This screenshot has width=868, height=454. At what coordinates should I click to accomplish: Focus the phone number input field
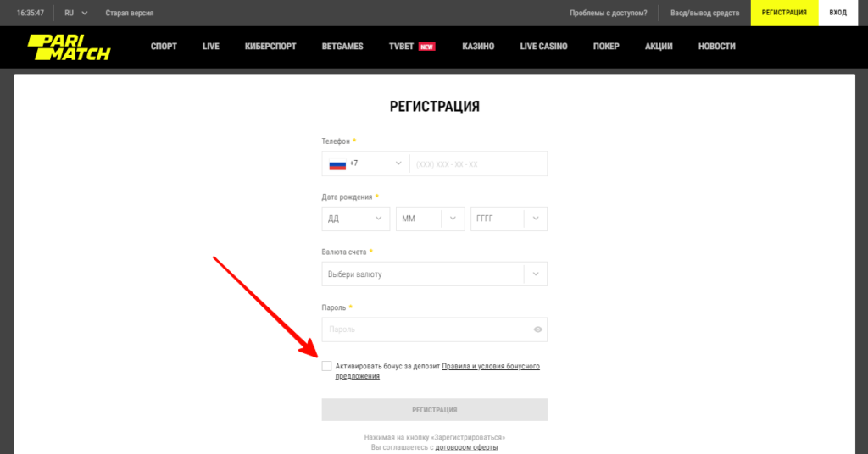(x=478, y=163)
